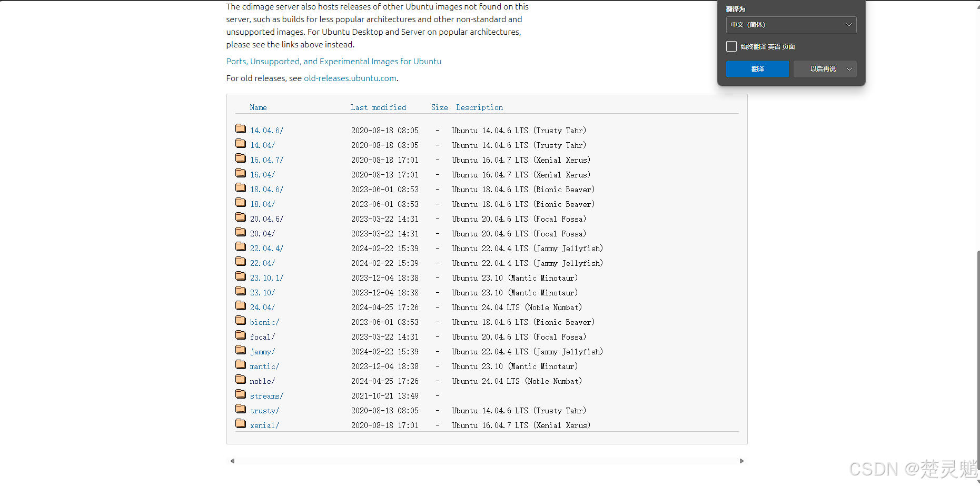Click the blue 翻译 translate button

(758, 69)
